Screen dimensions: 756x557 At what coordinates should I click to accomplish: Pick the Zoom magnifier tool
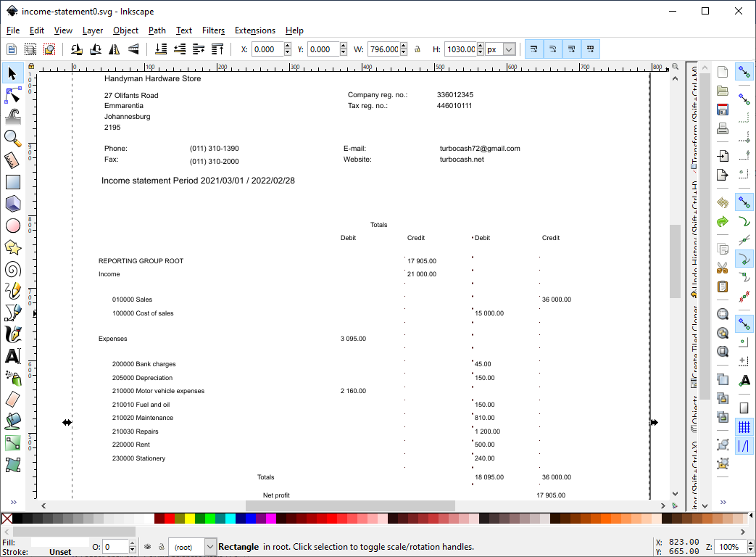[x=13, y=138]
